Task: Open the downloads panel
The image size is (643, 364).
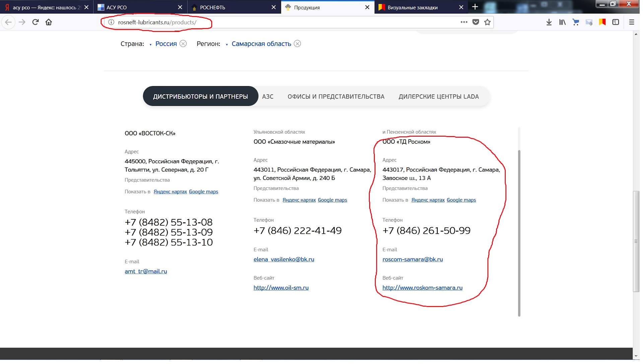Action: tap(549, 22)
